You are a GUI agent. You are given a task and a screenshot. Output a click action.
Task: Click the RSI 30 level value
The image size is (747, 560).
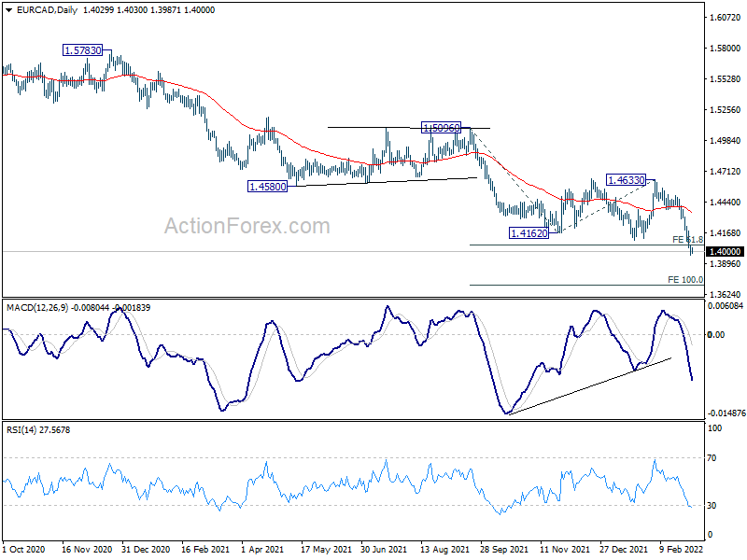point(712,505)
